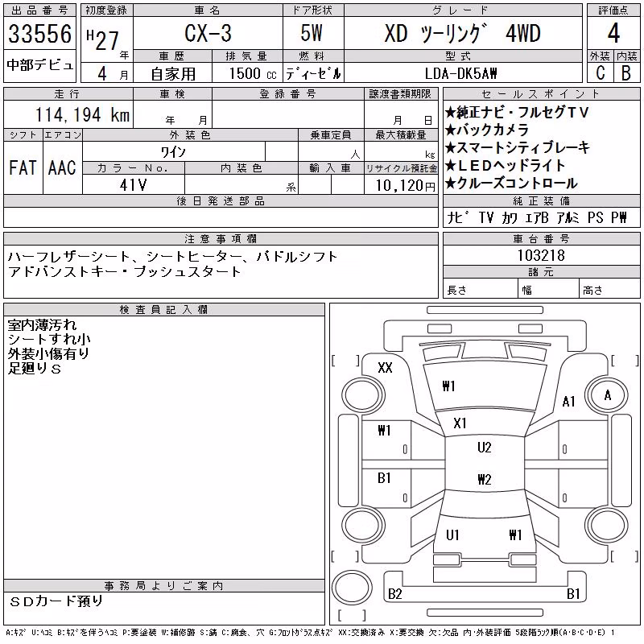Click the XX mark on front fender
Screen dimensions: 644x644
click(385, 367)
